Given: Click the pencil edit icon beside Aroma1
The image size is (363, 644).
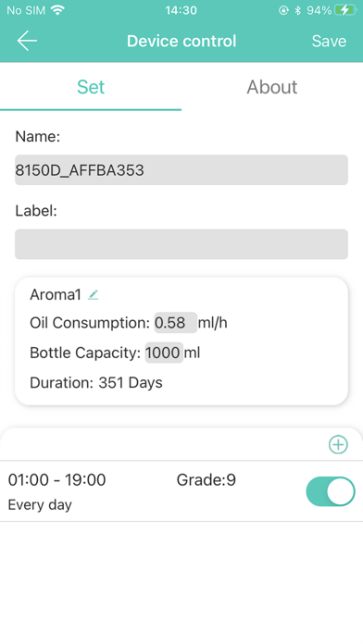Looking at the screenshot, I should pyautogui.click(x=94, y=294).
